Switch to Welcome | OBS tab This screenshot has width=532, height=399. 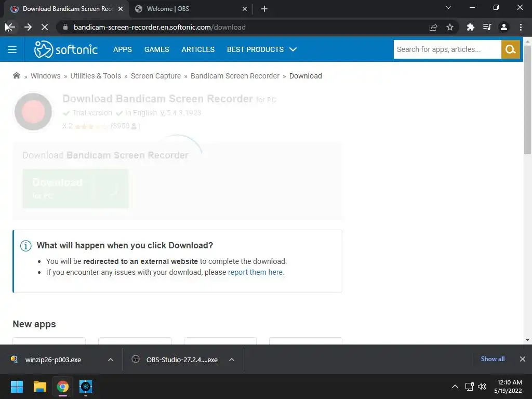pyautogui.click(x=191, y=9)
